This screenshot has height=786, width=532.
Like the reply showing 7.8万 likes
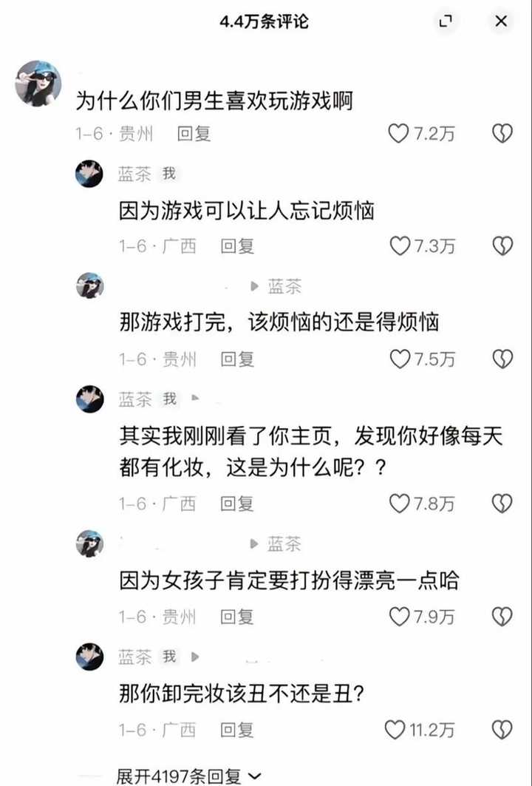(400, 504)
